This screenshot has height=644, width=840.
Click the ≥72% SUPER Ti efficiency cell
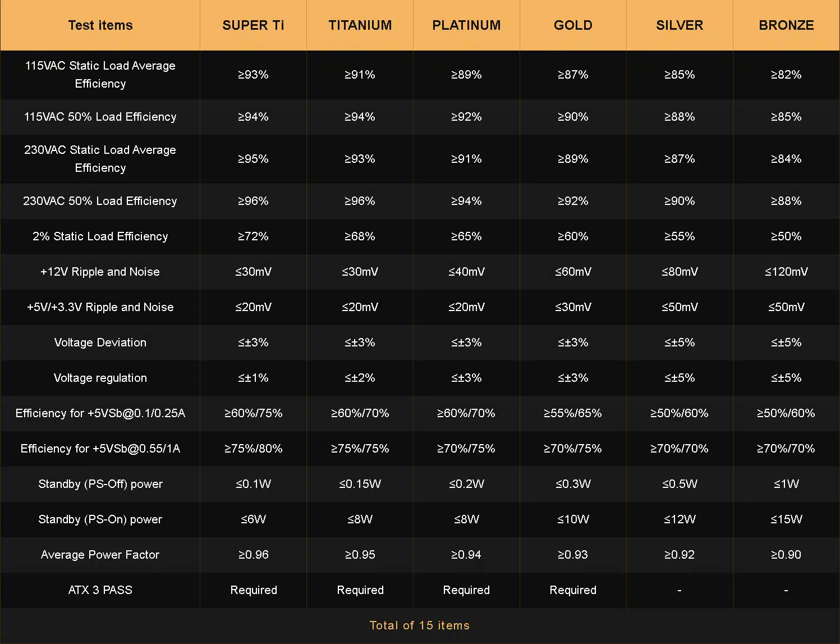(253, 236)
